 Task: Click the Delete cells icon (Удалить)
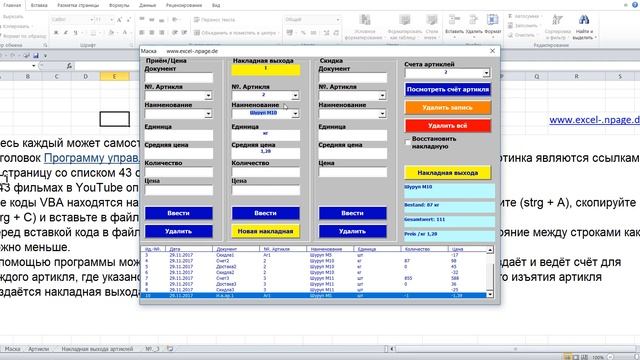click(473, 20)
